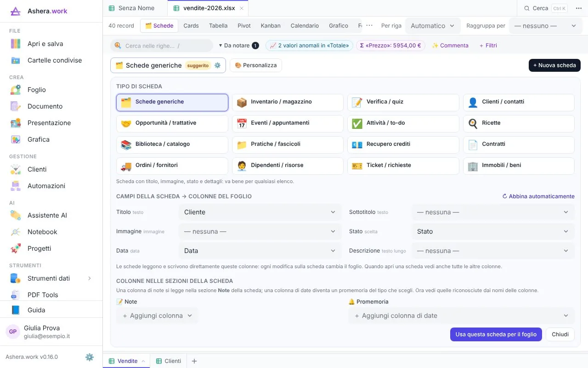Click the Personalizza button
The image size is (588, 368).
coord(256,65)
